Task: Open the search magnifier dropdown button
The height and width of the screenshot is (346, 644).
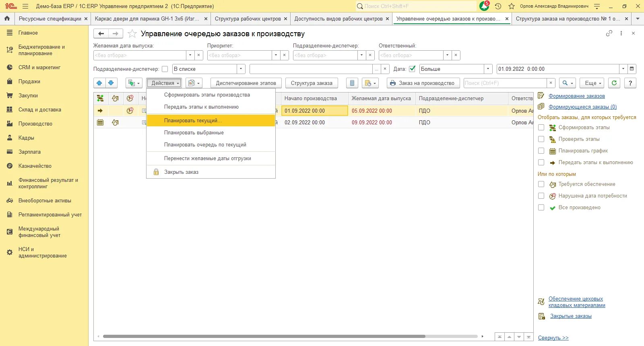Action: [568, 83]
